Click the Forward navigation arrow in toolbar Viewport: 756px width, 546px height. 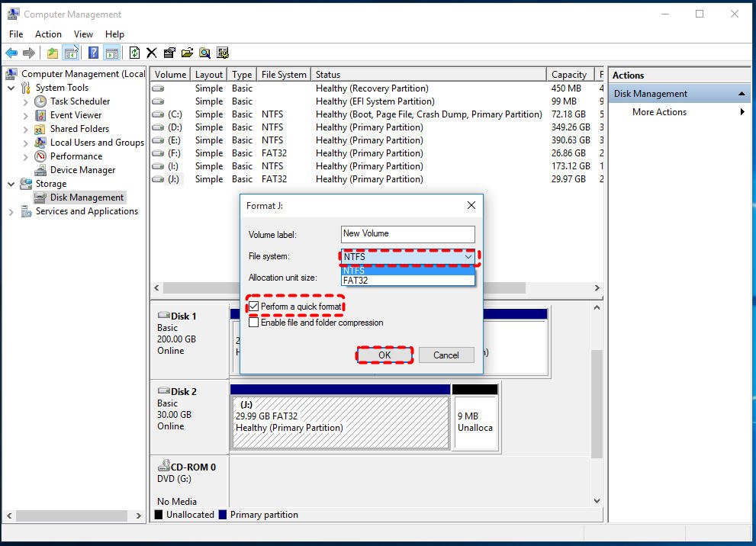coord(29,52)
